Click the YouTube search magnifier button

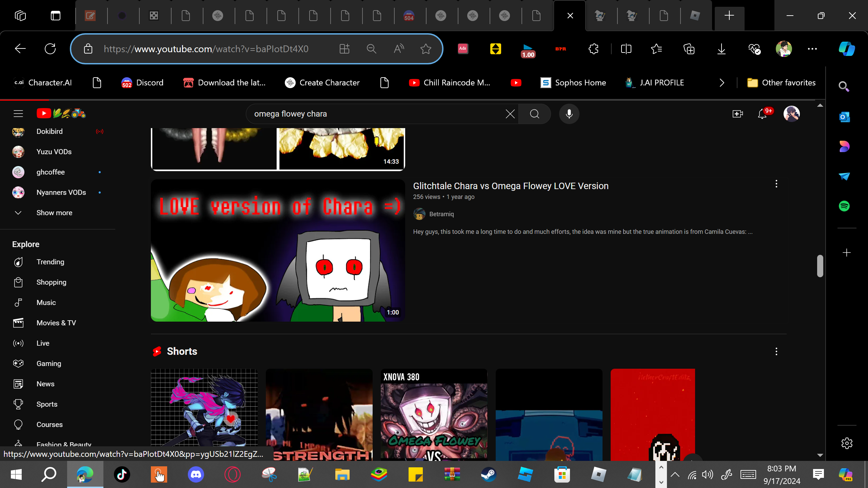coord(534,114)
